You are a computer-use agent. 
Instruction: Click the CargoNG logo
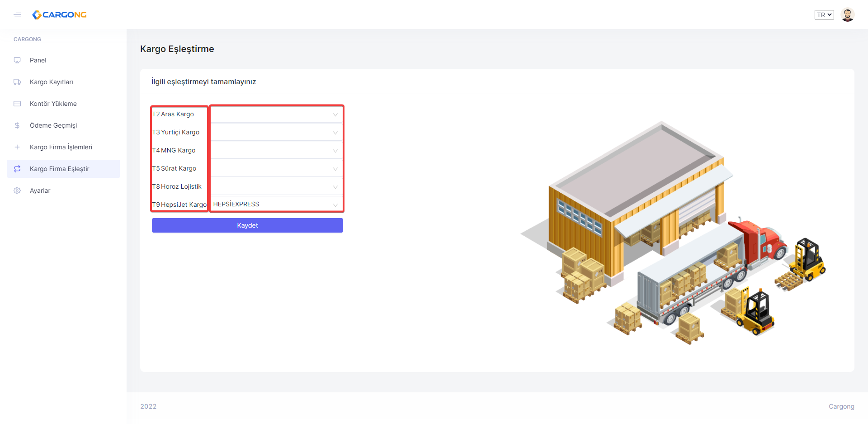coord(59,15)
